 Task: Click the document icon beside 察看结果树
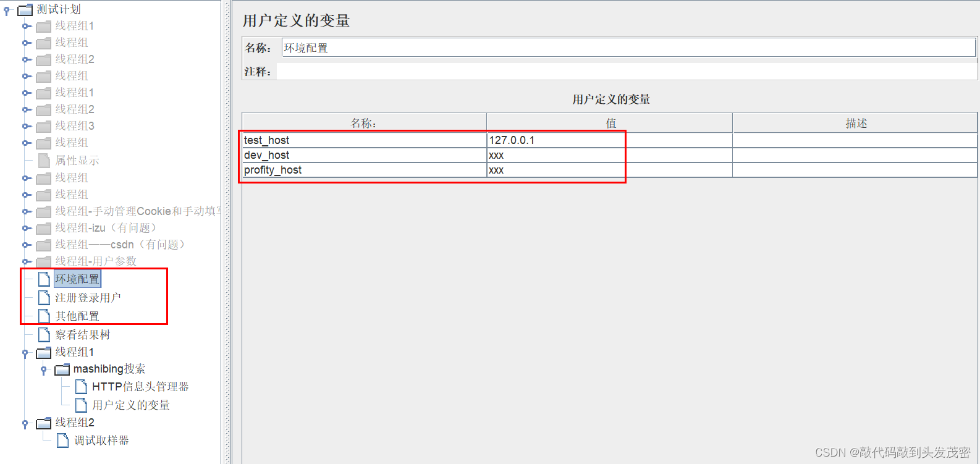point(44,335)
